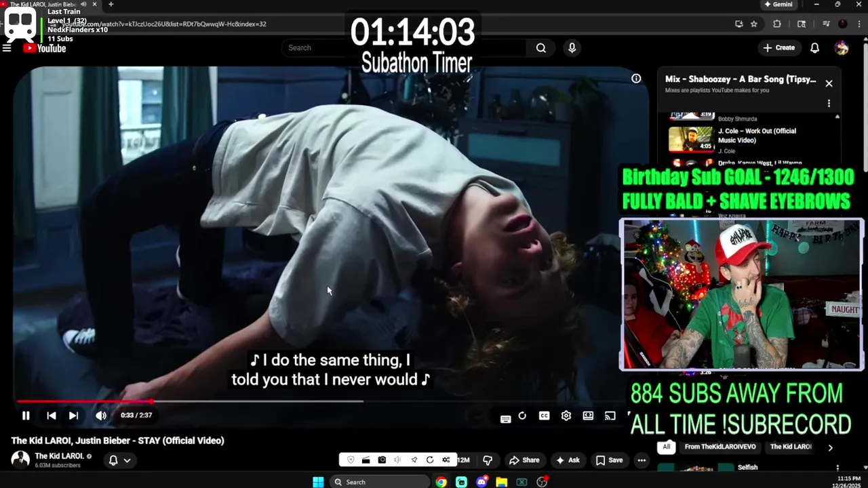Open options for Selfish video

837,468
